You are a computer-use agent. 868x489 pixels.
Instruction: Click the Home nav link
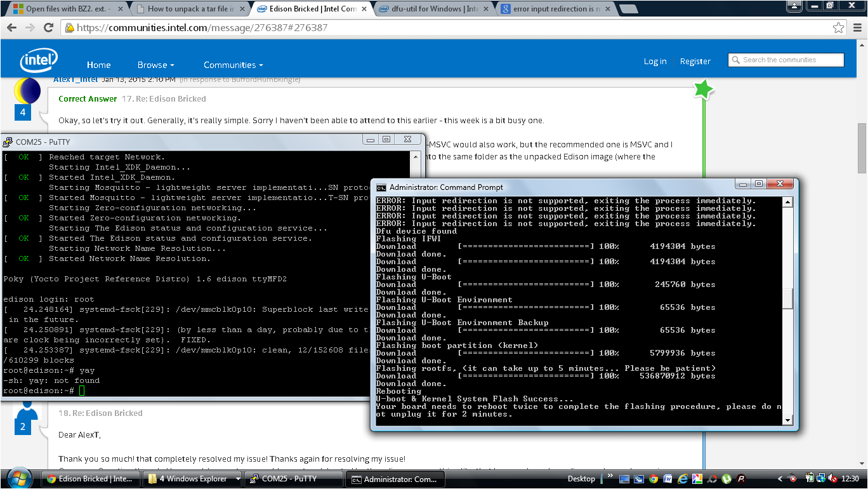pyautogui.click(x=99, y=65)
